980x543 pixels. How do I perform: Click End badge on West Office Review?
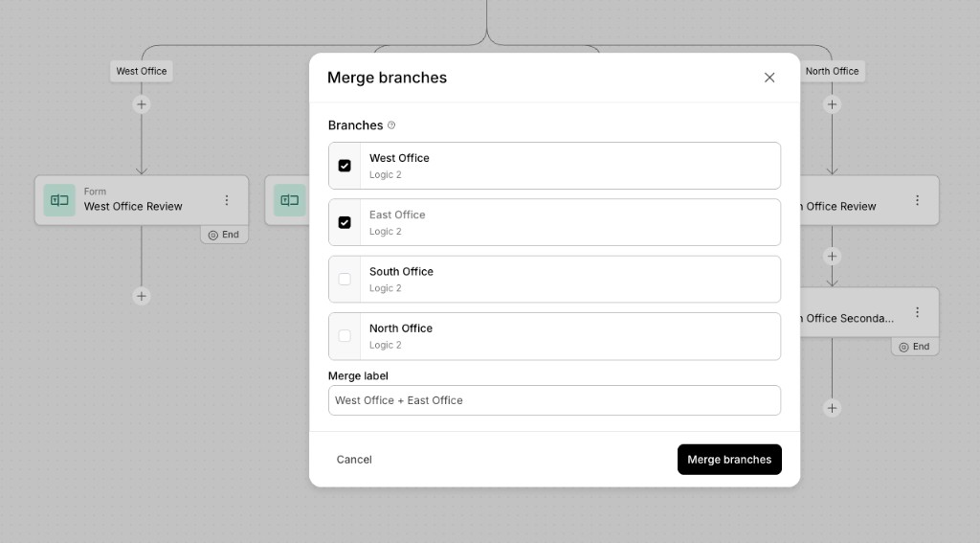[x=224, y=235]
